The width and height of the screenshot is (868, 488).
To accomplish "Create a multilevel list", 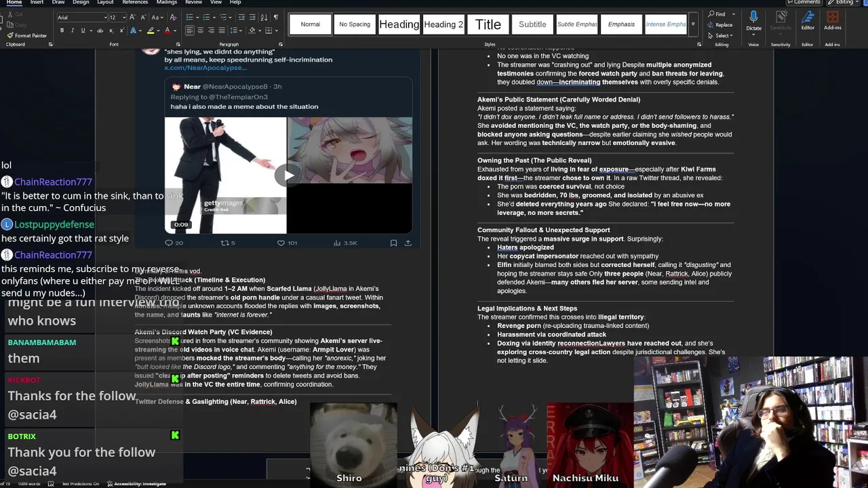I will (223, 17).
